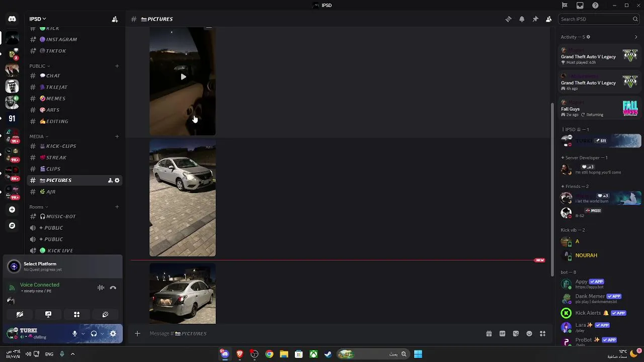Click the Add a Server plus icon

pos(12,210)
